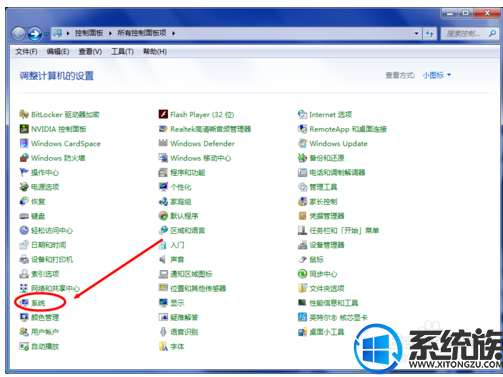
Task: Click the Internet 选项 icon
Action: pyautogui.click(x=302, y=114)
